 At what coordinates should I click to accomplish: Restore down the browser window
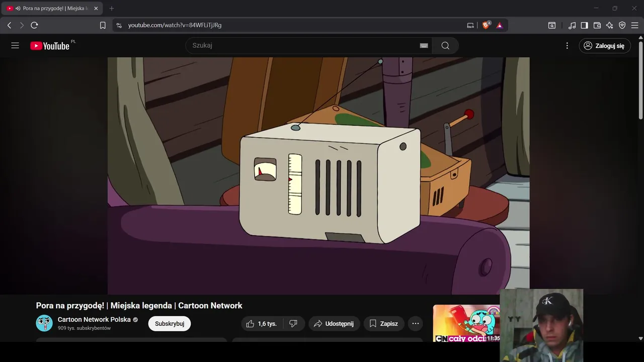pyautogui.click(x=615, y=8)
